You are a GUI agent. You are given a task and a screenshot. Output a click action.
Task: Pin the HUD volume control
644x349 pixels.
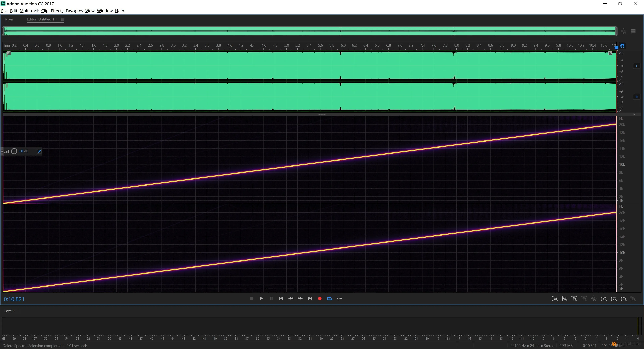click(x=39, y=151)
